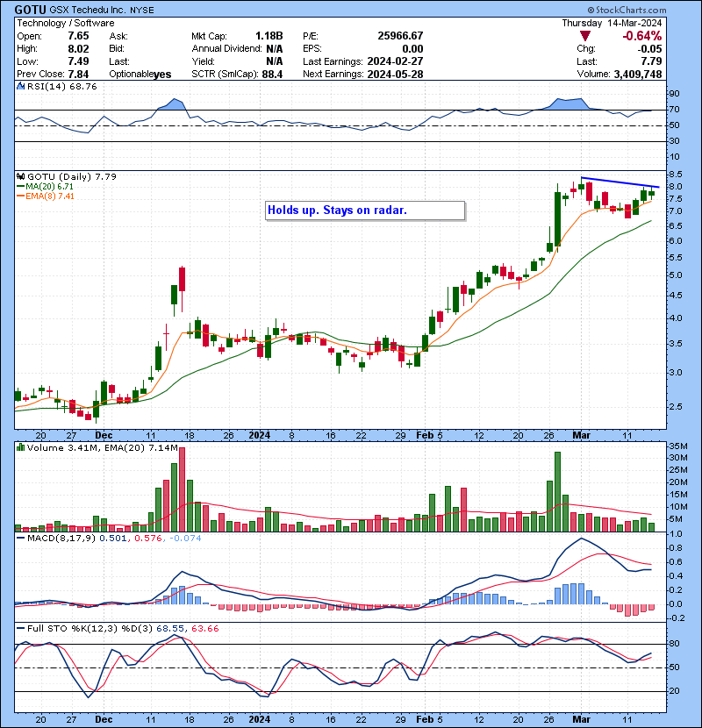Click the company name GSX Techedu Inc.

tap(88, 10)
